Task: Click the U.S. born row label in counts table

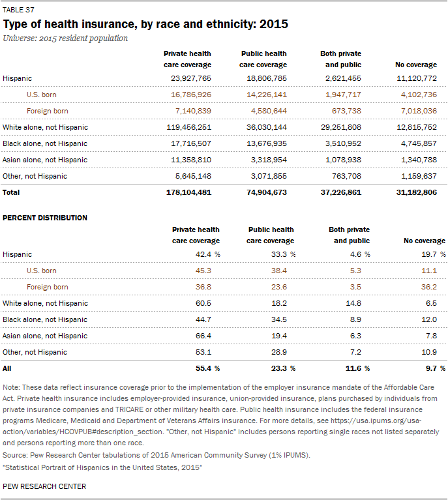Action: pos(42,95)
